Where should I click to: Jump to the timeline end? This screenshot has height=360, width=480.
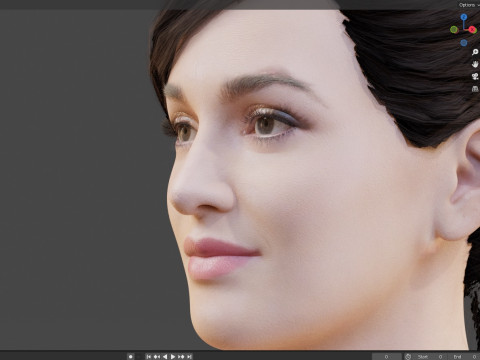click(x=189, y=357)
